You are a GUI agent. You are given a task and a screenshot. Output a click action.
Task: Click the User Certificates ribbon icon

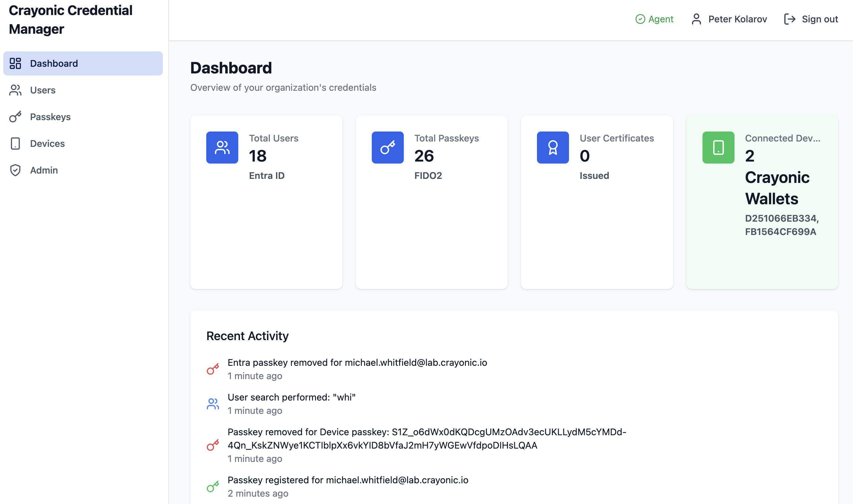(x=552, y=148)
